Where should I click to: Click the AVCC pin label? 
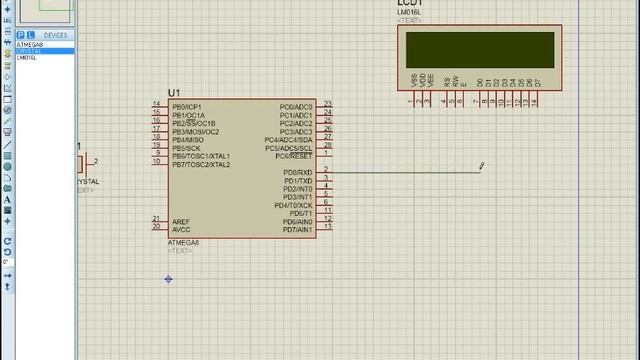(181, 230)
